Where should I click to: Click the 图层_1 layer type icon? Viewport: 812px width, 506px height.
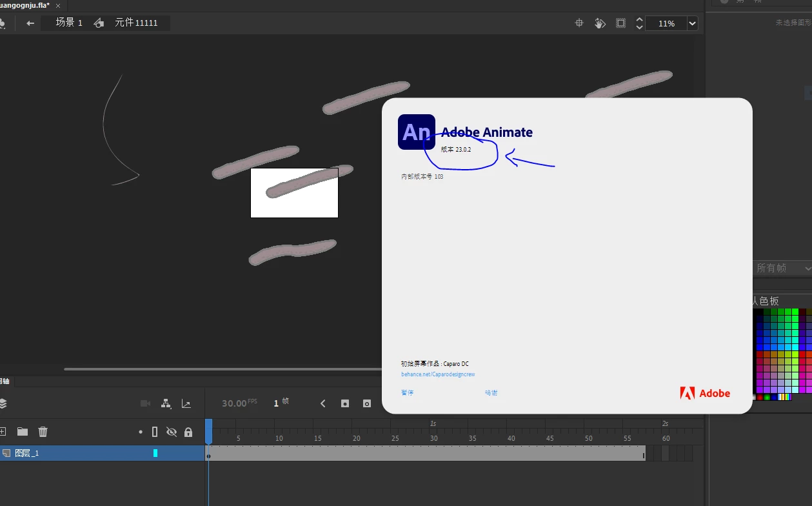[x=6, y=453]
